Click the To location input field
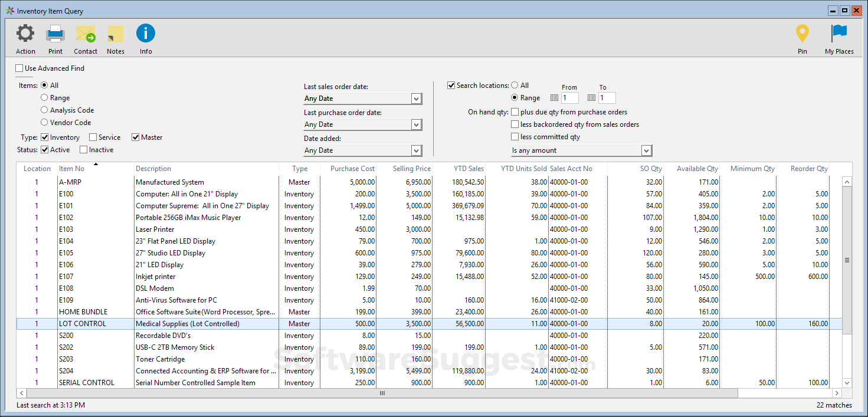 (x=607, y=98)
